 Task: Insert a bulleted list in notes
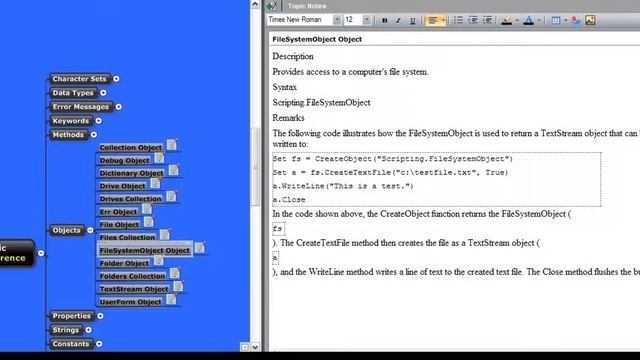coord(458,20)
